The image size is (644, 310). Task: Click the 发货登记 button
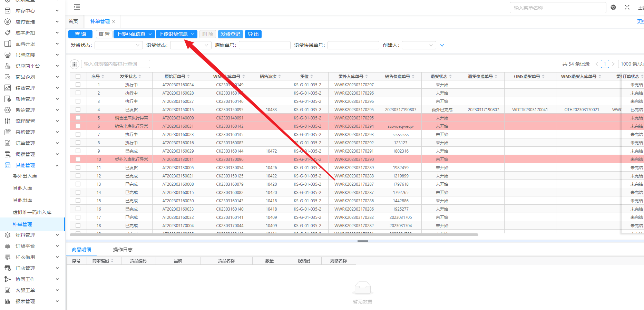(x=230, y=34)
